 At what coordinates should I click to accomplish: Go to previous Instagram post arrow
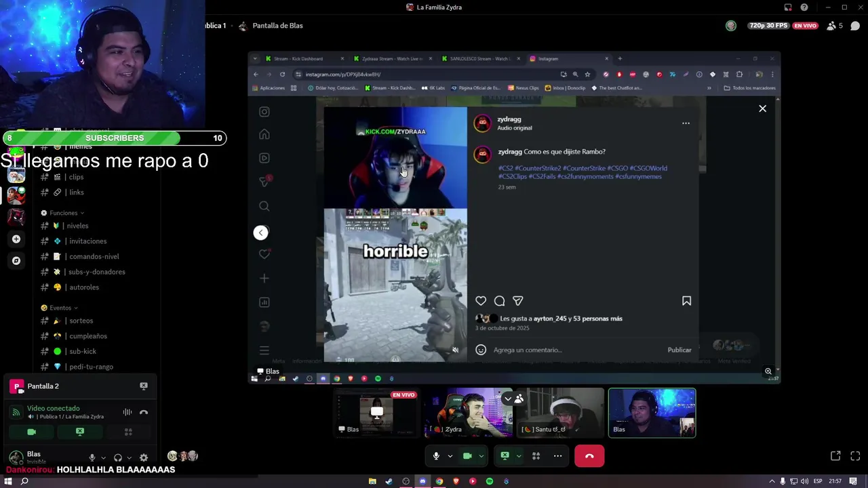tap(260, 232)
